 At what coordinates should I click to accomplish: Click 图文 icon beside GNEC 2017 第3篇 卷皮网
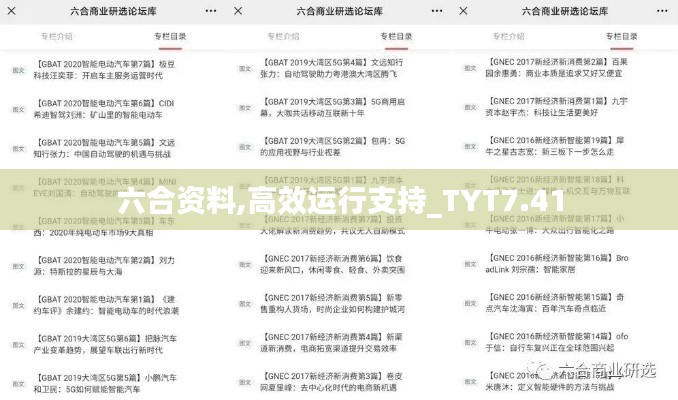245,382
